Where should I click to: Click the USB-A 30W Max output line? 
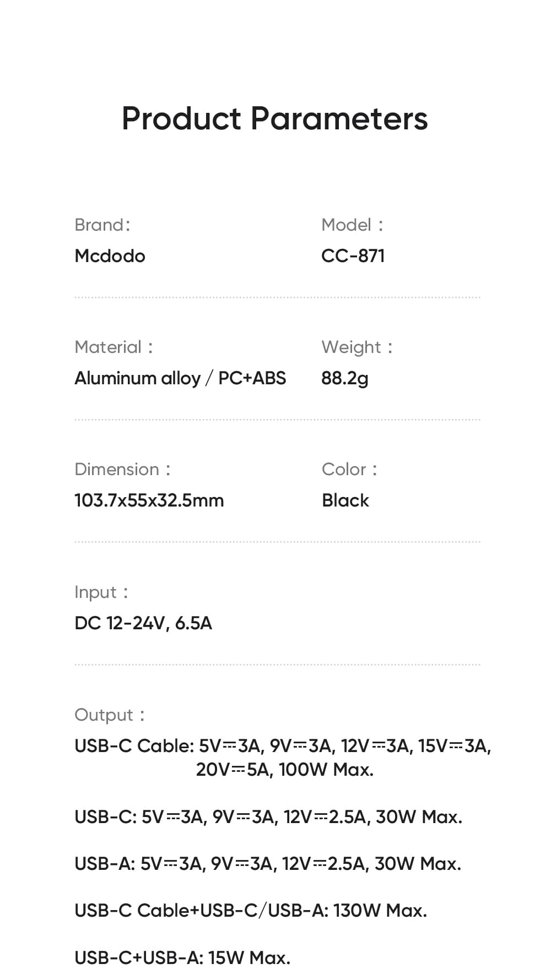click(268, 864)
